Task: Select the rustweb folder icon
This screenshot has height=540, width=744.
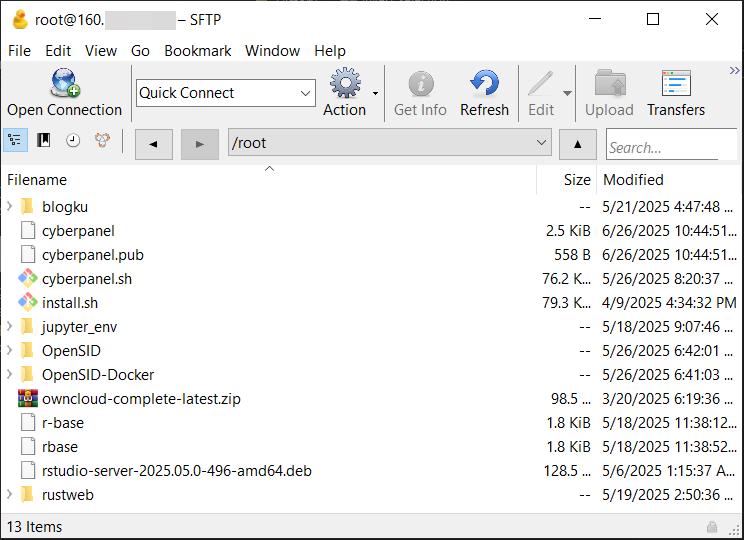Action: (28, 494)
